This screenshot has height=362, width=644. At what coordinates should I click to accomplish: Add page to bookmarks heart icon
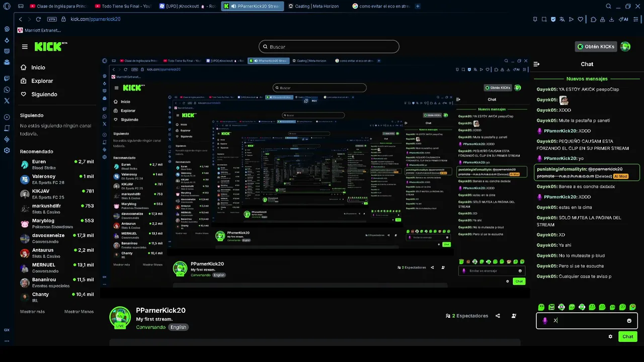[x=580, y=19]
